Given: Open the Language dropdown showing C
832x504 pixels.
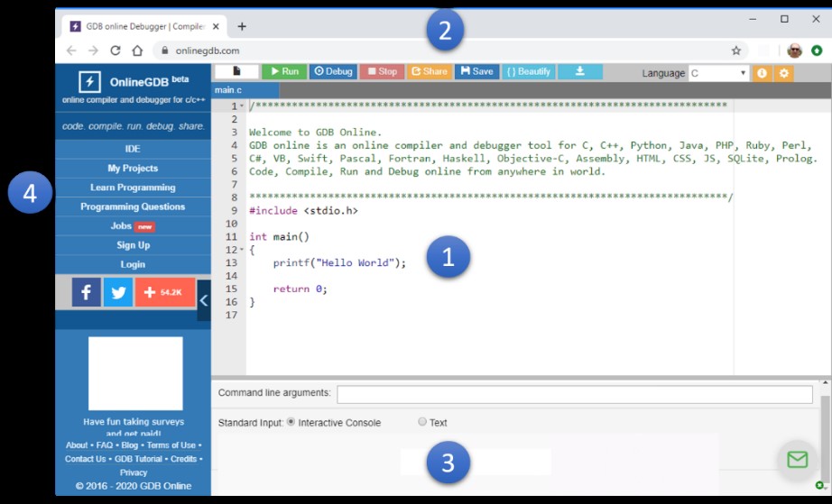Looking at the screenshot, I should coord(718,73).
